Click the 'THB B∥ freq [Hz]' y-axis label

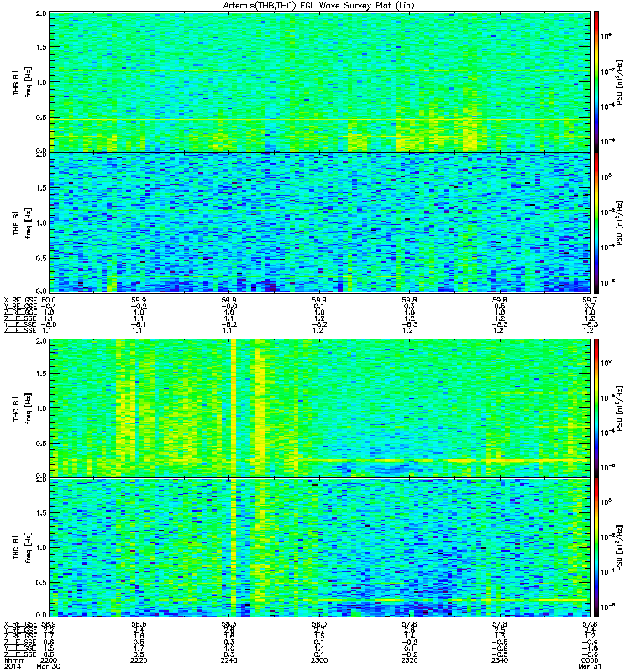coord(23,223)
